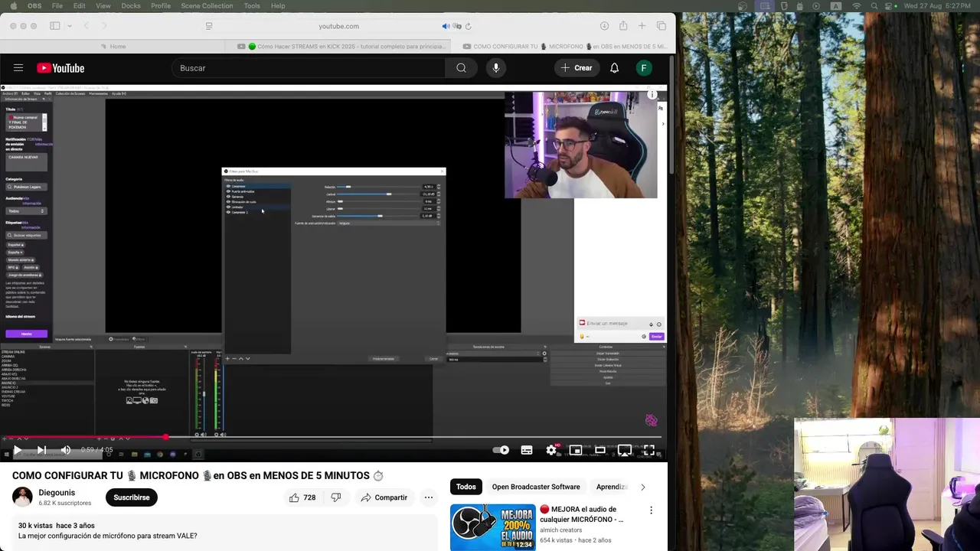Open the MEJORA el audio video thumbnail
Viewport: 980px width, 551px height.
point(492,527)
